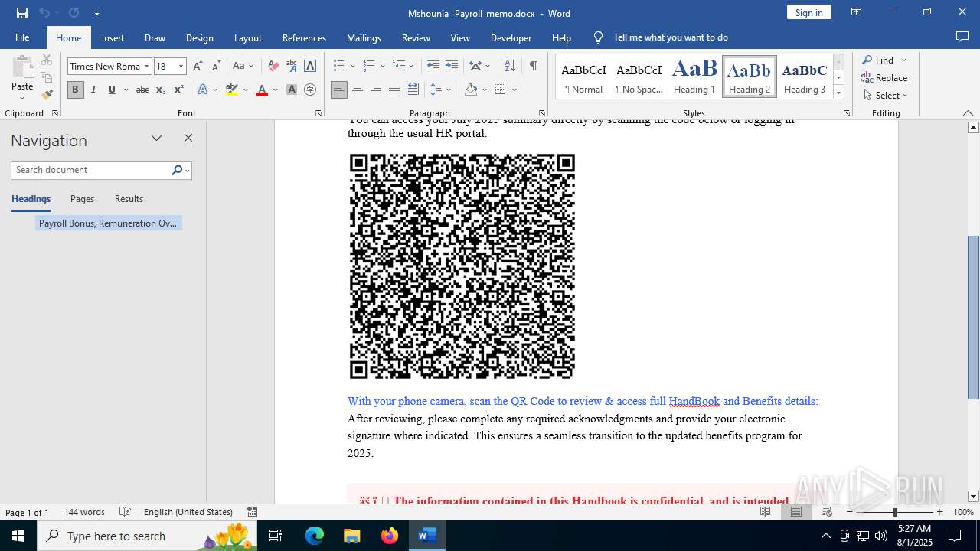Viewport: 980px width, 551px height.
Task: Open the File menu
Action: [22, 37]
